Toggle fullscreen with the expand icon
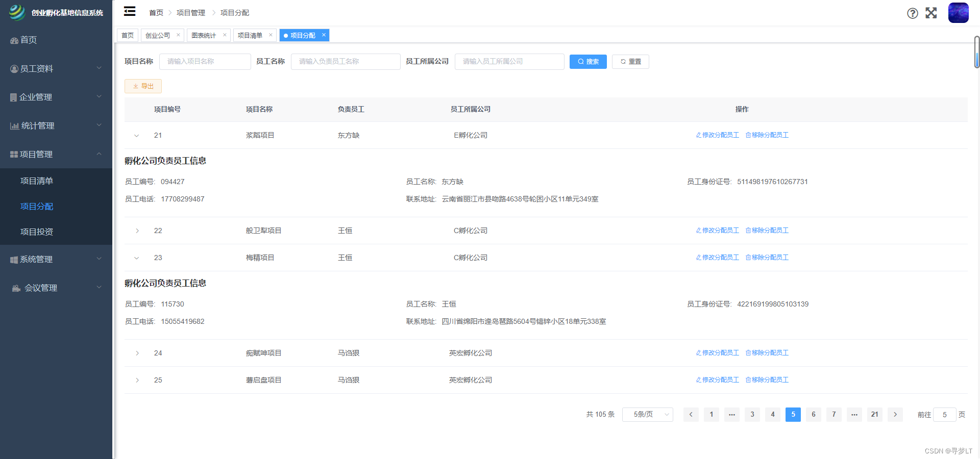Viewport: 980px width, 459px height. click(932, 13)
